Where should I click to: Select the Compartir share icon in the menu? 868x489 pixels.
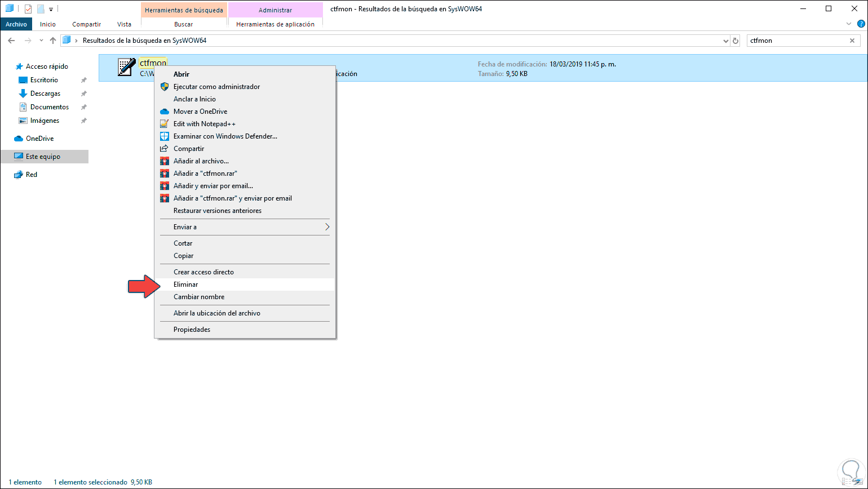(x=164, y=148)
